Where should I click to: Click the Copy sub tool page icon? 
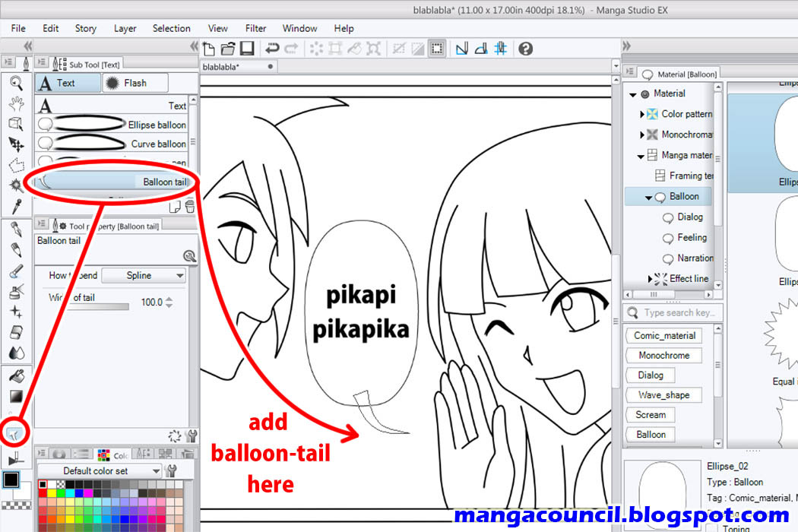point(175,207)
